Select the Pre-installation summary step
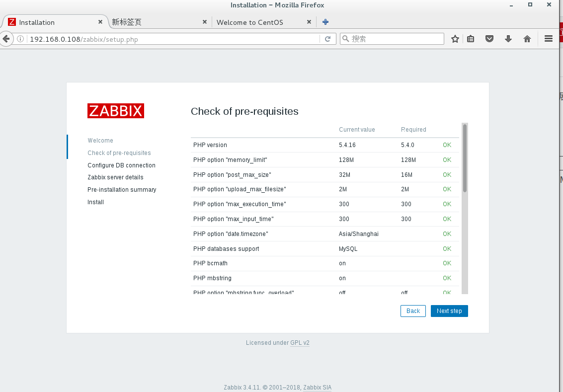 [122, 189]
